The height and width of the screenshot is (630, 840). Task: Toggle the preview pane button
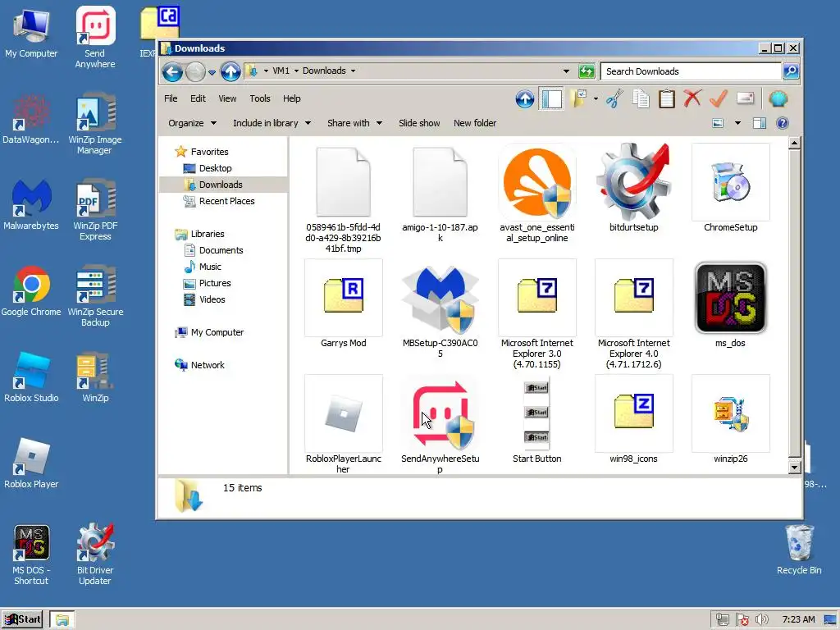(x=759, y=123)
